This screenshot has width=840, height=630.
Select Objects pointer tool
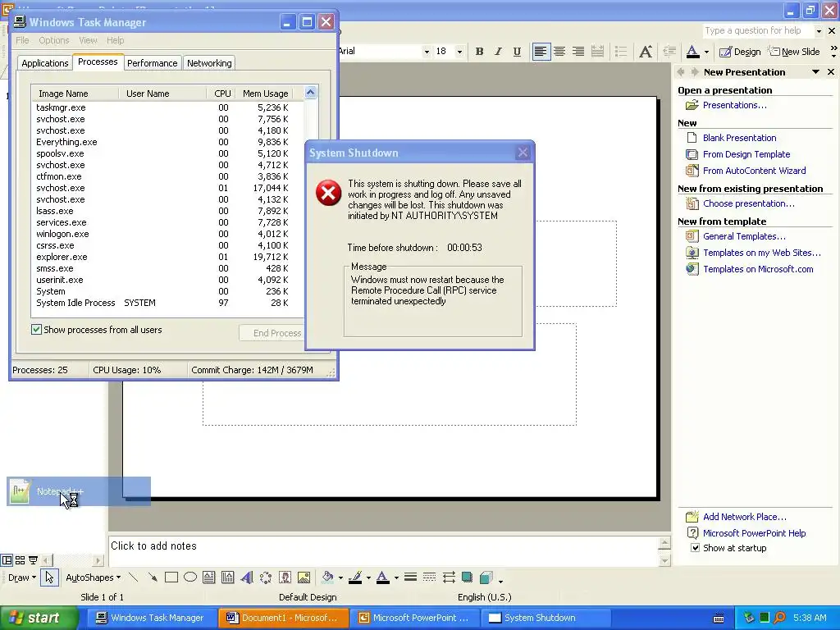click(49, 577)
